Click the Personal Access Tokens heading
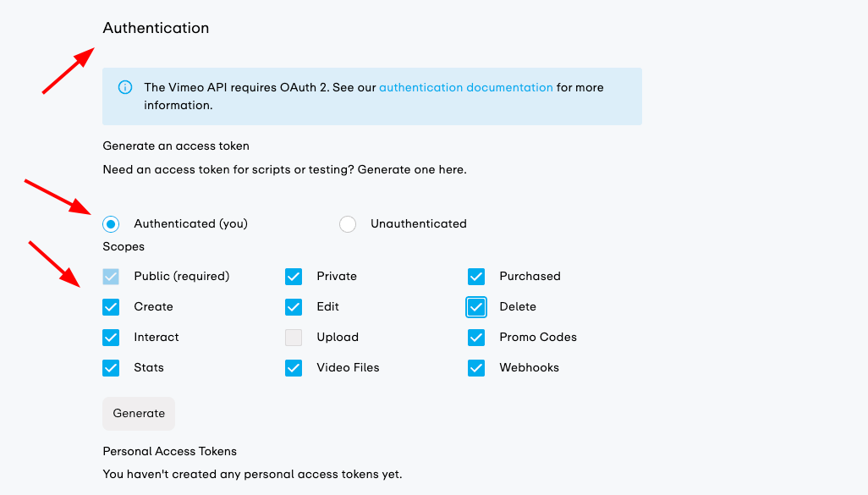 point(169,451)
